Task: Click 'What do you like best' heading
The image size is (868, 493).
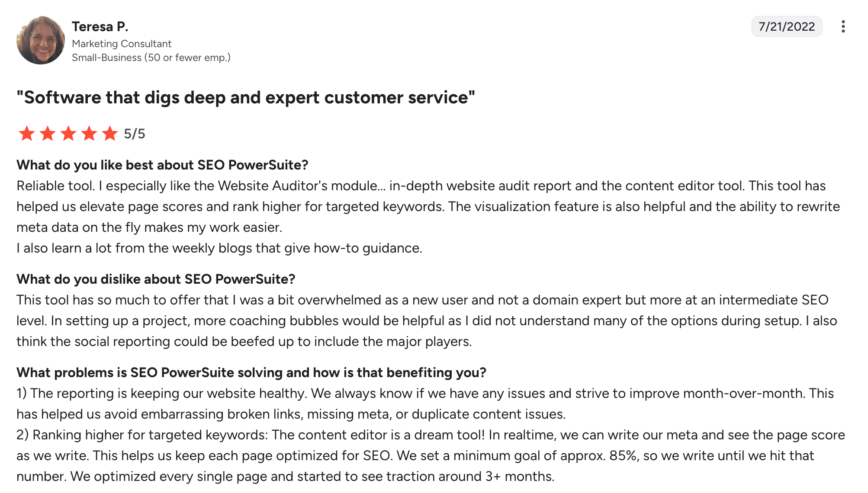Action: (162, 165)
